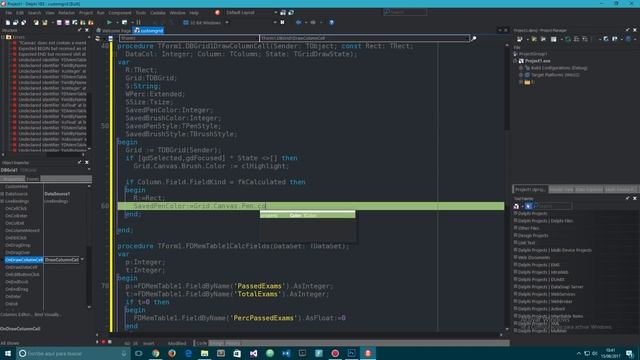
Task: Click the back navigation arrow icon
Action: (298, 22)
